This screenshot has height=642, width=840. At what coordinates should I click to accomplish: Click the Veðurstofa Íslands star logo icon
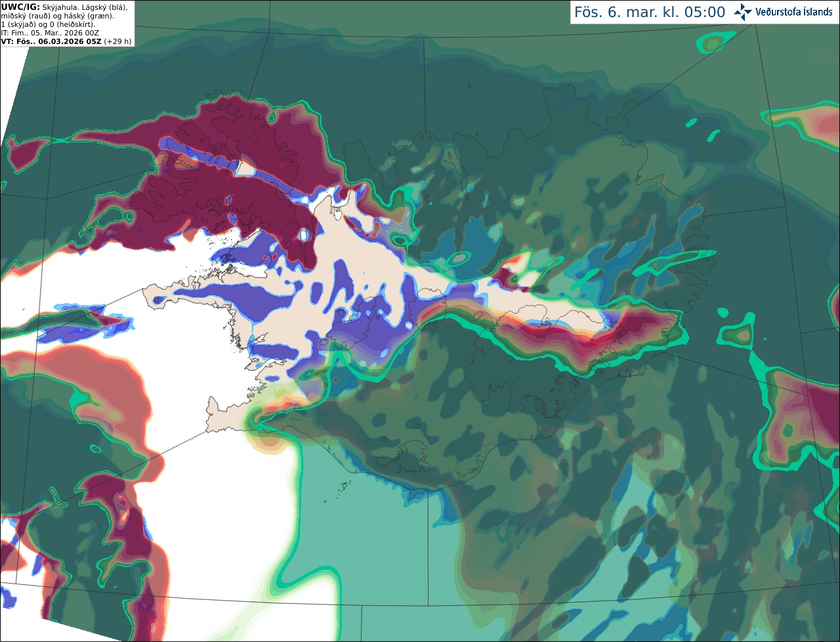pos(742,12)
